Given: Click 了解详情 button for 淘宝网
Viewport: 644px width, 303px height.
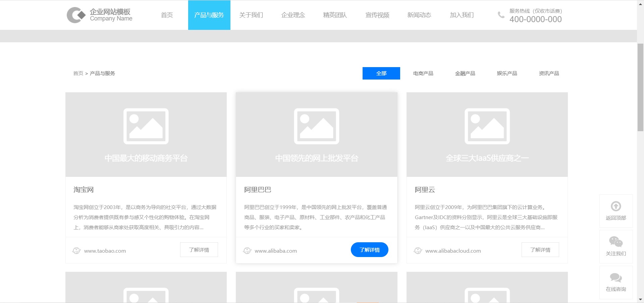Looking at the screenshot, I should [x=199, y=250].
